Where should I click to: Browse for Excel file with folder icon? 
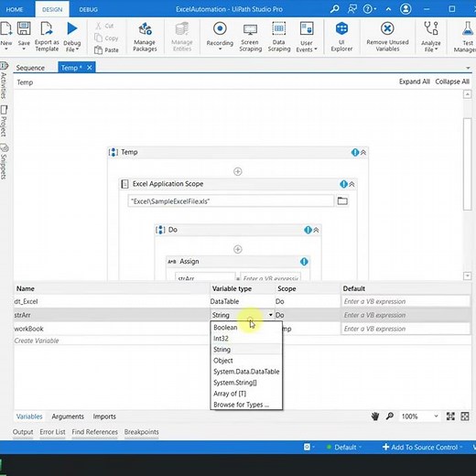tap(342, 200)
